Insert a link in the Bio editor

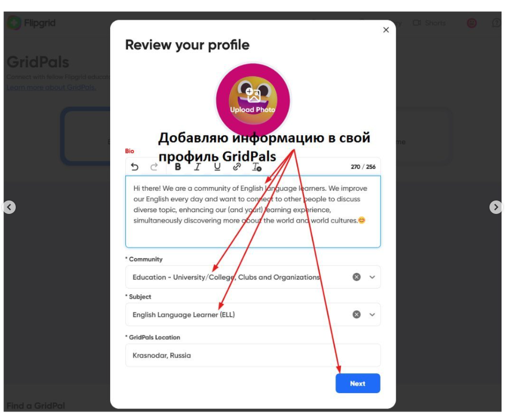[237, 167]
